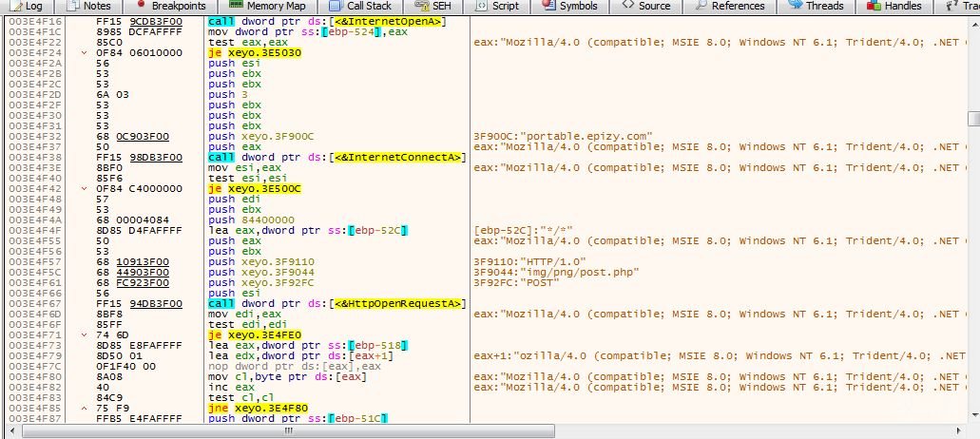Screen dimensions: 980x439
Task: Open the Memory Map tab
Action: pyautogui.click(x=267, y=7)
